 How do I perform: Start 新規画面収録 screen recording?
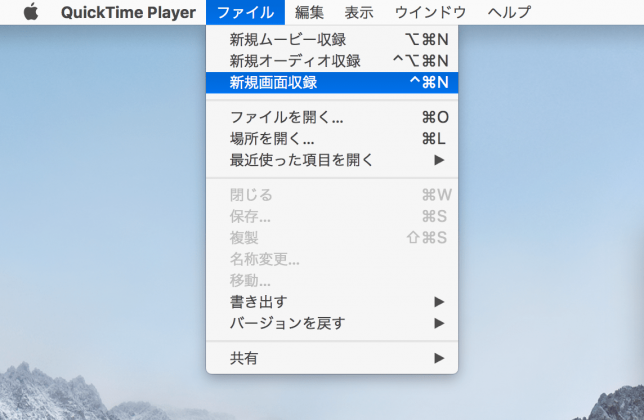pos(332,83)
